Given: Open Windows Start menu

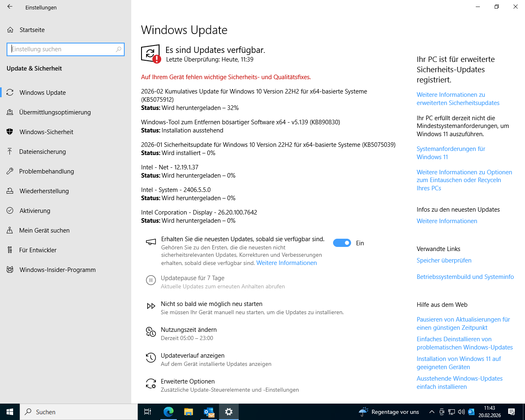Looking at the screenshot, I should [x=10, y=412].
